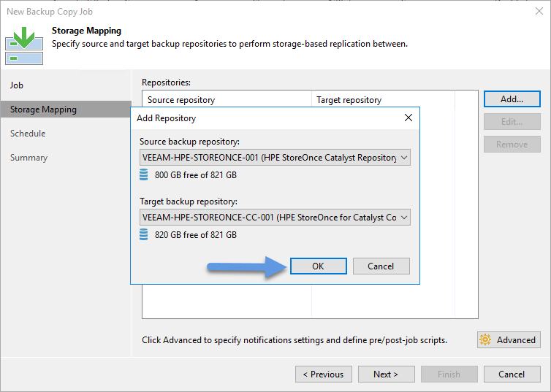Click the 'Specify source and target backup repositories' description
Image resolution: width=551 pixels, height=392 pixels.
[x=229, y=44]
